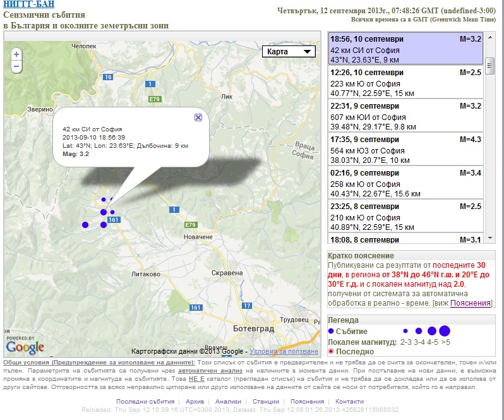Click the Литаково label on map
The image size is (504, 420).
(146, 274)
